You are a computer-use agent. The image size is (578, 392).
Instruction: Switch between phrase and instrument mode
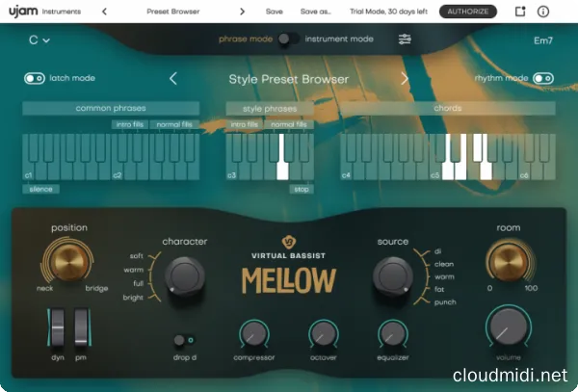click(x=287, y=39)
